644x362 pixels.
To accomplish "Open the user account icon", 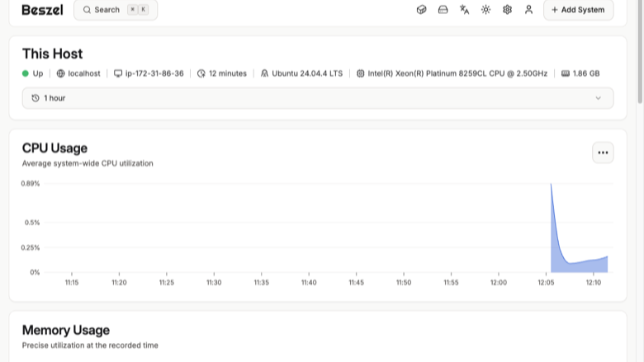I will point(528,10).
